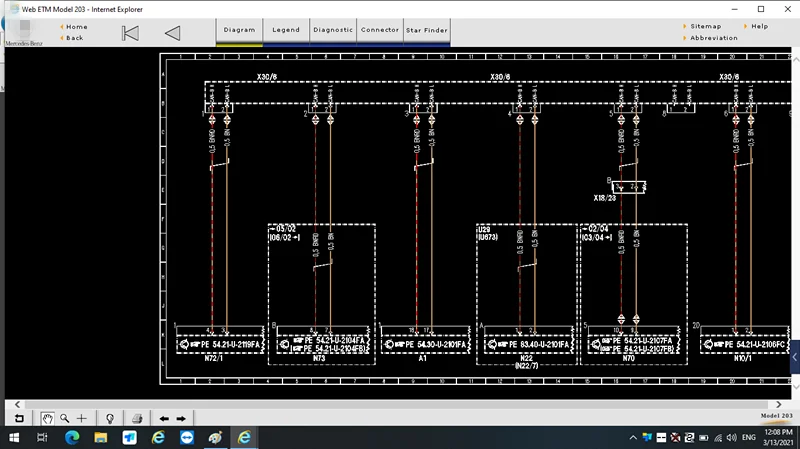Screen dimensions: 800x449
Task: Click the network signal tray icon
Action: (718, 437)
